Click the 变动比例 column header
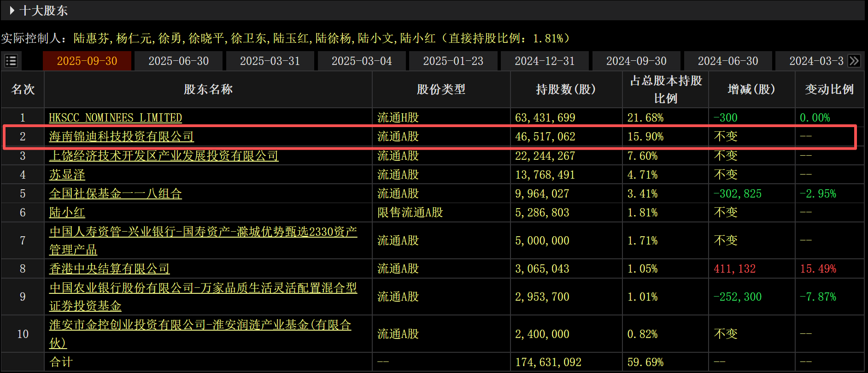The width and height of the screenshot is (868, 373). [x=829, y=89]
